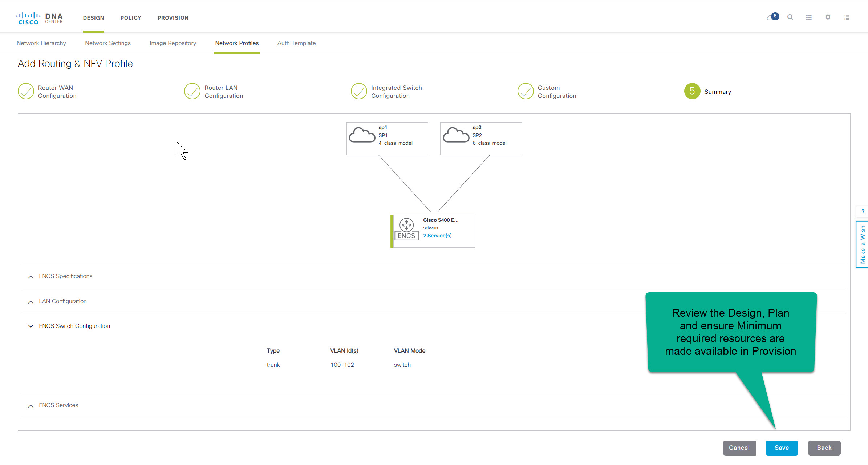Expand ENCS Specifications section
The width and height of the screenshot is (868, 465).
[31, 277]
